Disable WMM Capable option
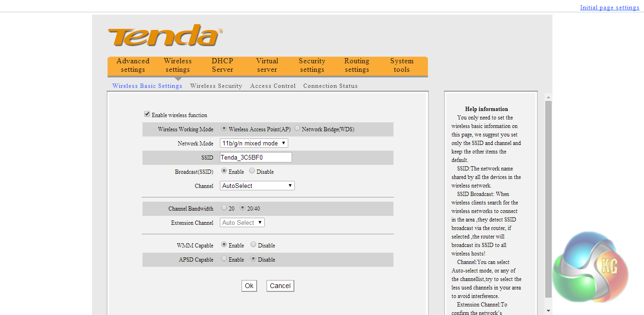 click(x=253, y=245)
